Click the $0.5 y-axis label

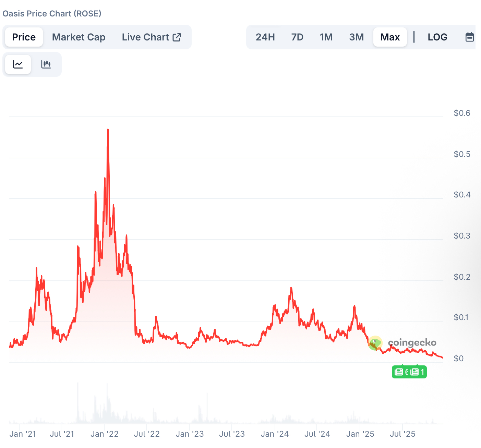click(x=462, y=154)
